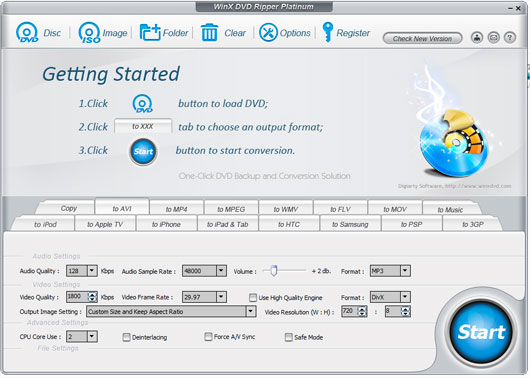Select the to iPhone tab
The image size is (530, 378).
(166, 224)
